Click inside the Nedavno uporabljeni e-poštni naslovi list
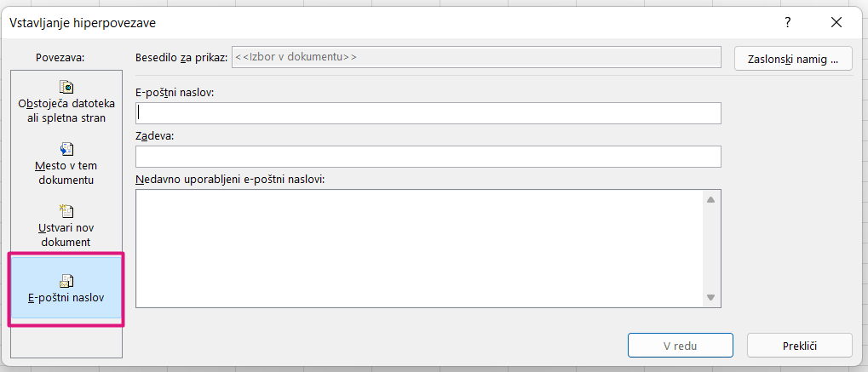868x372 pixels. pos(419,248)
